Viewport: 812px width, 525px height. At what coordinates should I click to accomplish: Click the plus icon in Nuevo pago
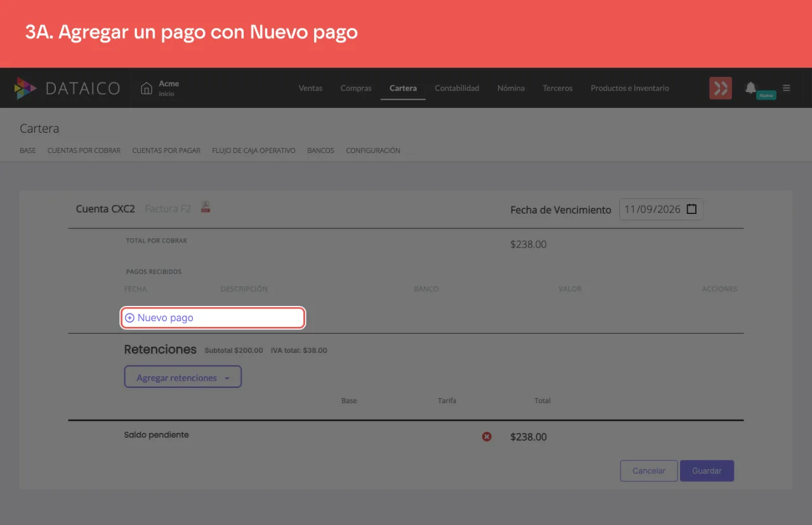coord(129,318)
